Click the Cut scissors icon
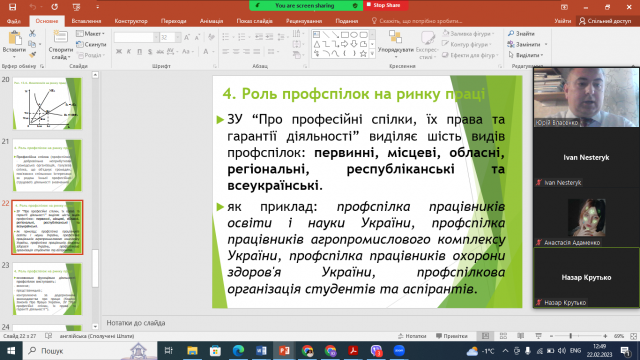 (x=32, y=33)
